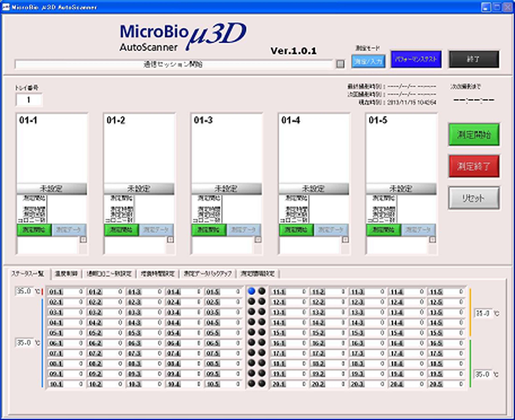The image size is (515, 420).
Task: Click the blue LED indicator beside row 01-5
Action: [252, 291]
